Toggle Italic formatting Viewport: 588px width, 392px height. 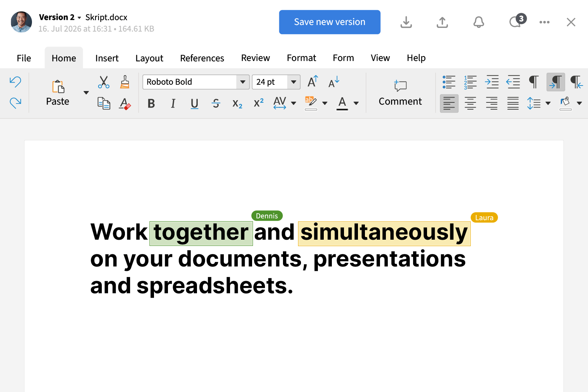pyautogui.click(x=173, y=104)
